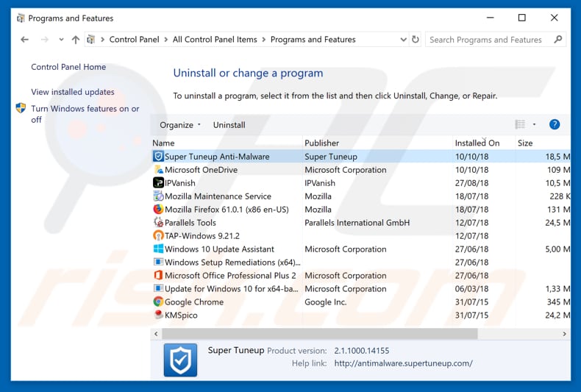Select the IPVanish program name
This screenshot has height=392, width=581.
click(x=179, y=183)
